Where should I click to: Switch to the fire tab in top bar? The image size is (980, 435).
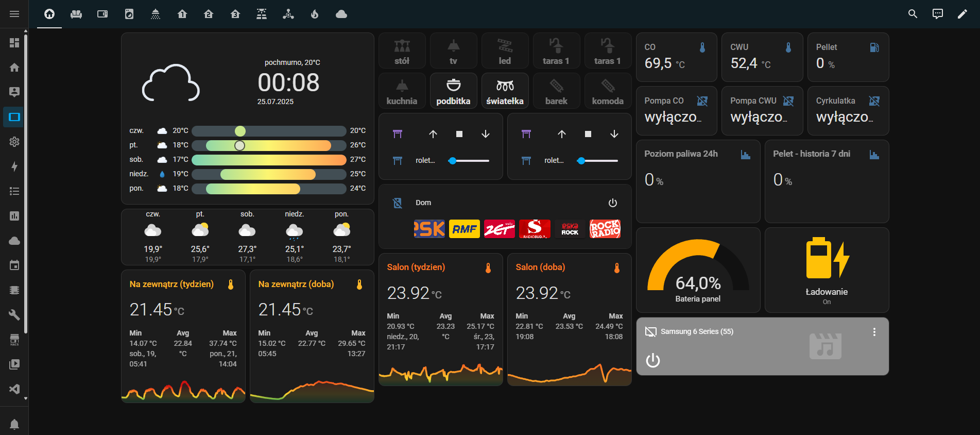point(315,14)
